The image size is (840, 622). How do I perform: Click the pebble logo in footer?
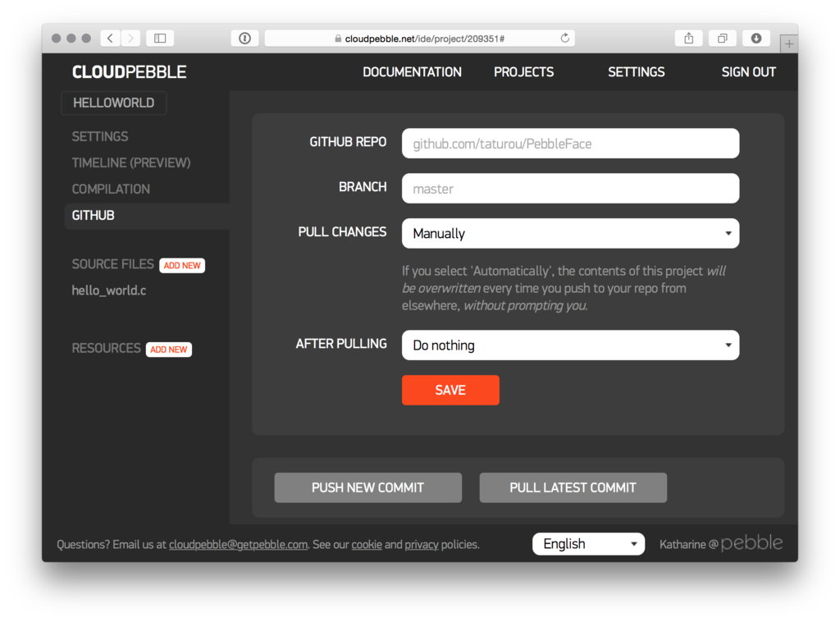(751, 542)
